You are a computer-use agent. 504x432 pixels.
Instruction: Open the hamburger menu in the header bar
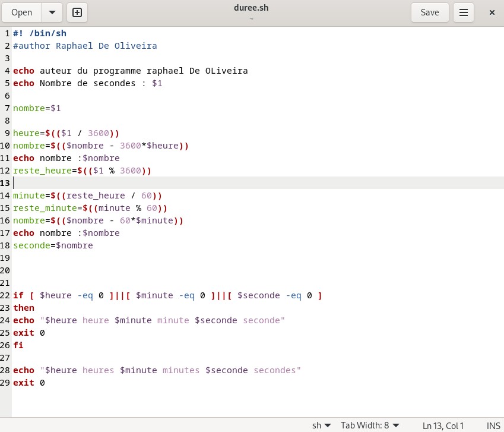464,12
